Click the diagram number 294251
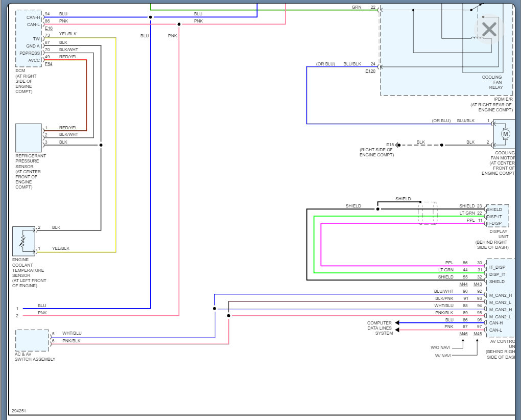This screenshot has height=420, width=521. [18, 411]
